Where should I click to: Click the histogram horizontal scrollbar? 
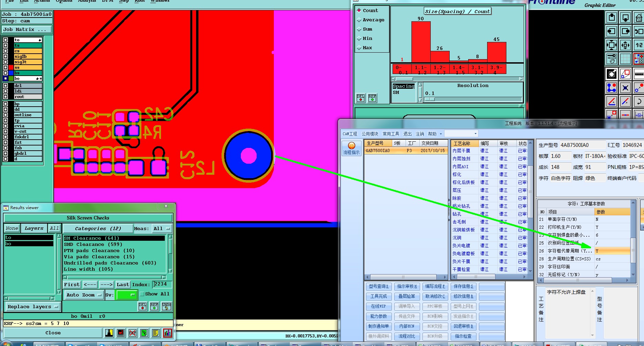[x=458, y=79]
